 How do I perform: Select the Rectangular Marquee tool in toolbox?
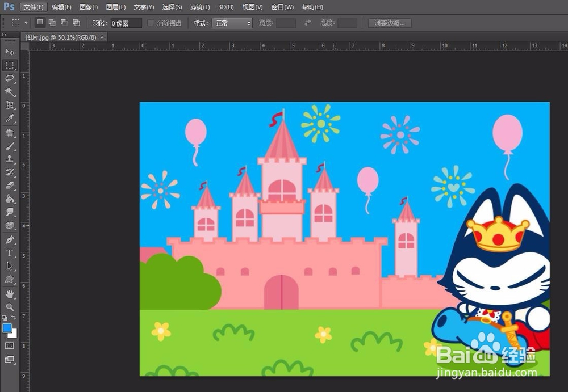(10, 65)
